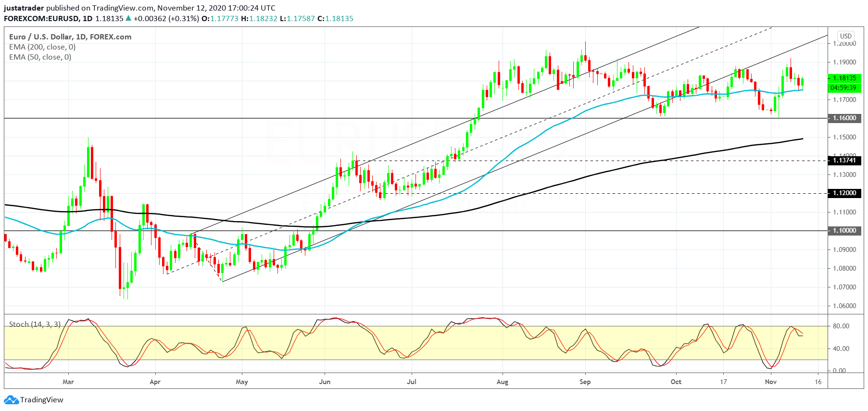The width and height of the screenshot is (868, 411).
Task: Click the green 1.18135 current price label on axis
Action: coord(844,78)
